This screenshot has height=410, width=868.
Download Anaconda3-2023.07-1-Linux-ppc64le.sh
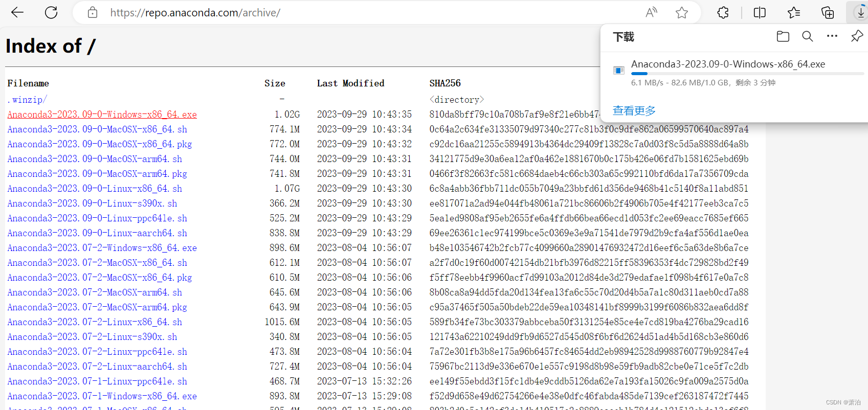(x=97, y=381)
